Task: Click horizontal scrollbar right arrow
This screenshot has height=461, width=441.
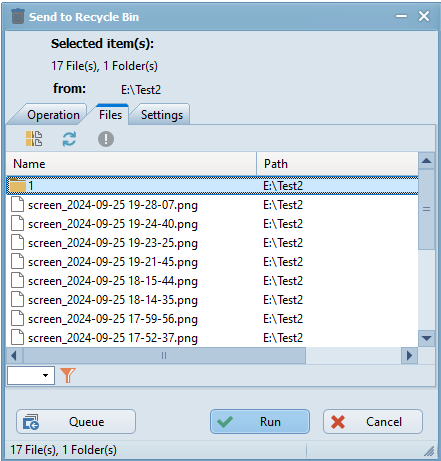Action: (x=409, y=356)
